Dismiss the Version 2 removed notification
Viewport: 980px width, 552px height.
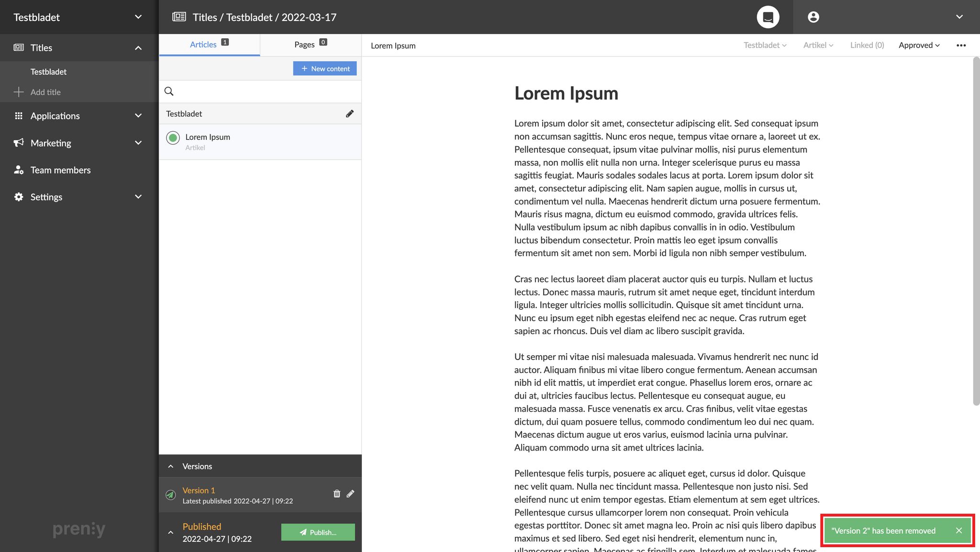coord(958,530)
